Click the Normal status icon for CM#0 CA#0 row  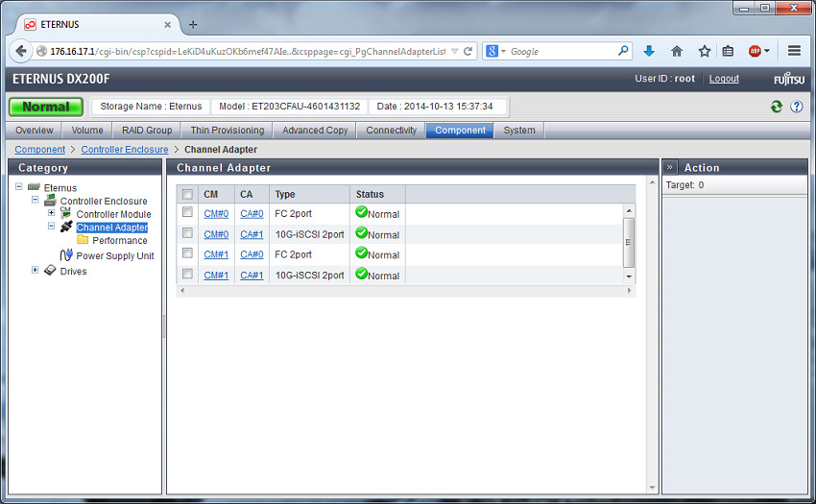point(361,212)
